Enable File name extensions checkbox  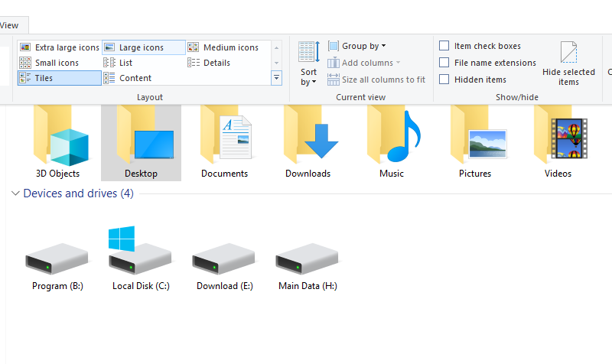(487, 63)
